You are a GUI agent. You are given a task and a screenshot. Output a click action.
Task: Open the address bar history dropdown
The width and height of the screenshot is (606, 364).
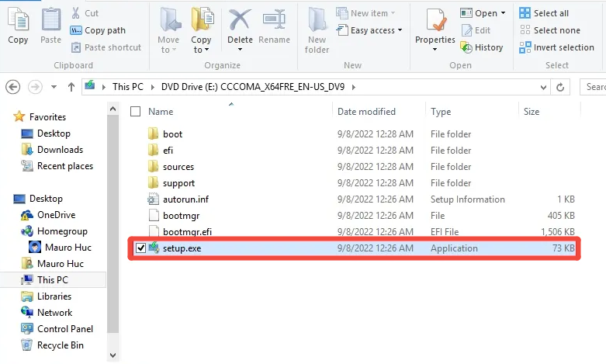(543, 88)
